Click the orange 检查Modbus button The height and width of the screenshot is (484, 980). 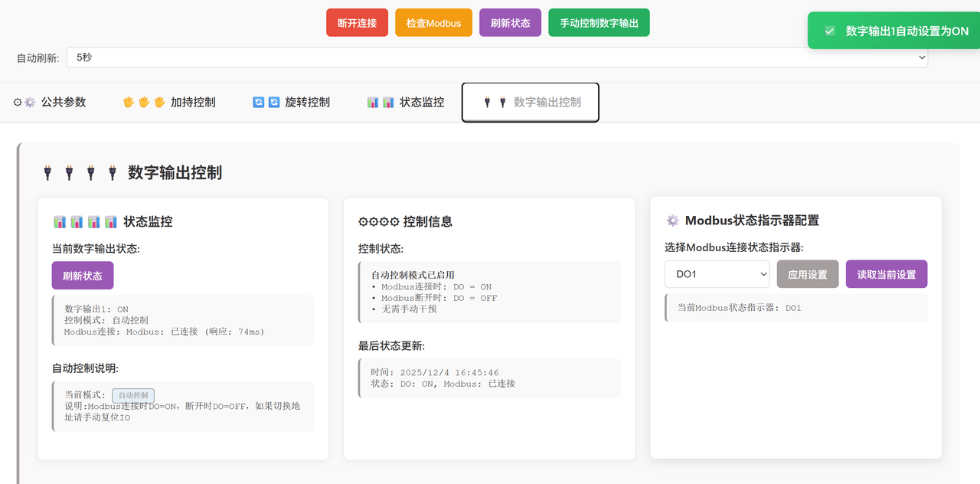433,23
